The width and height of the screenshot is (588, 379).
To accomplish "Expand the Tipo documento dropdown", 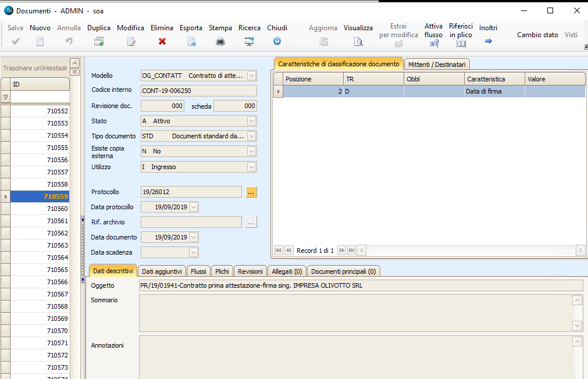I will coord(251,136).
